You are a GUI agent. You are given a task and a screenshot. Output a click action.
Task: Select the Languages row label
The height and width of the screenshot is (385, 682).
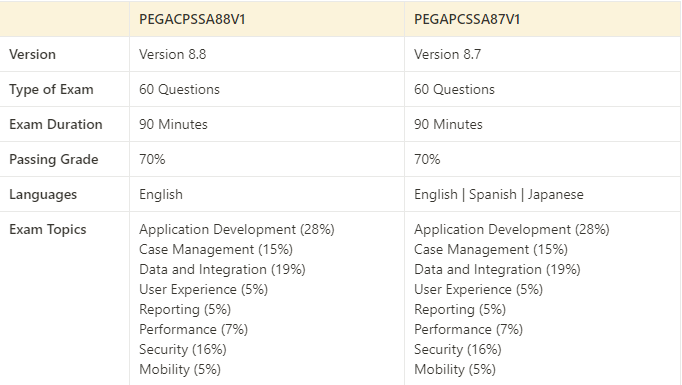[x=43, y=194]
